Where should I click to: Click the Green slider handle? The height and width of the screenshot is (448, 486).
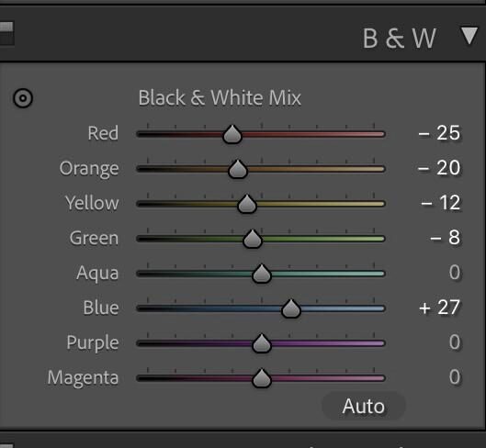tap(253, 239)
